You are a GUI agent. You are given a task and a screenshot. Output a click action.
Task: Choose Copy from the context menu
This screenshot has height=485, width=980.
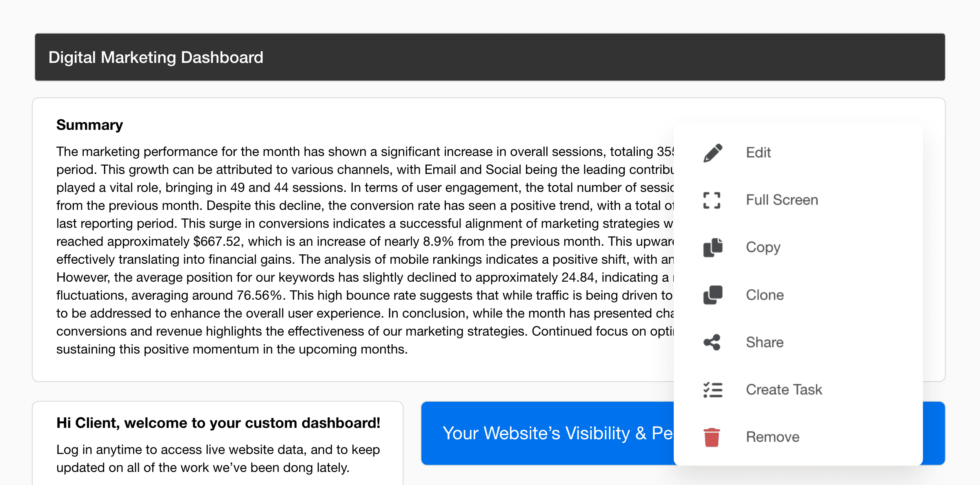763,247
